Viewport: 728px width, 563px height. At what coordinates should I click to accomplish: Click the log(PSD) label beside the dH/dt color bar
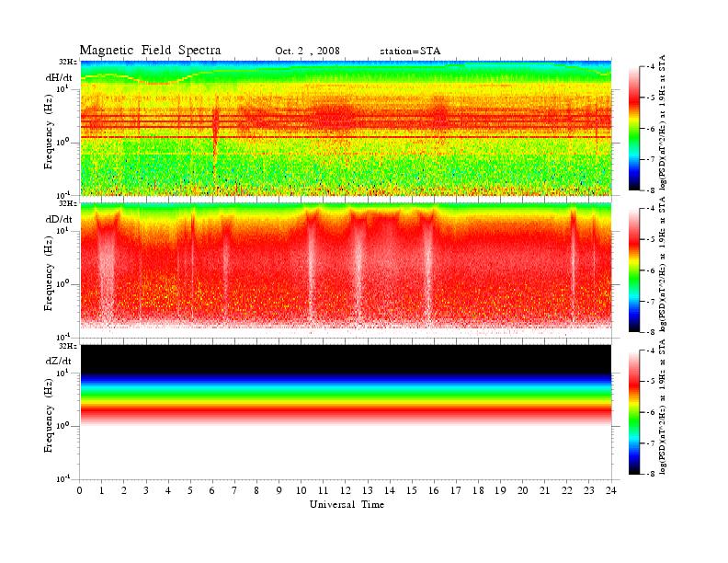[x=663, y=122]
